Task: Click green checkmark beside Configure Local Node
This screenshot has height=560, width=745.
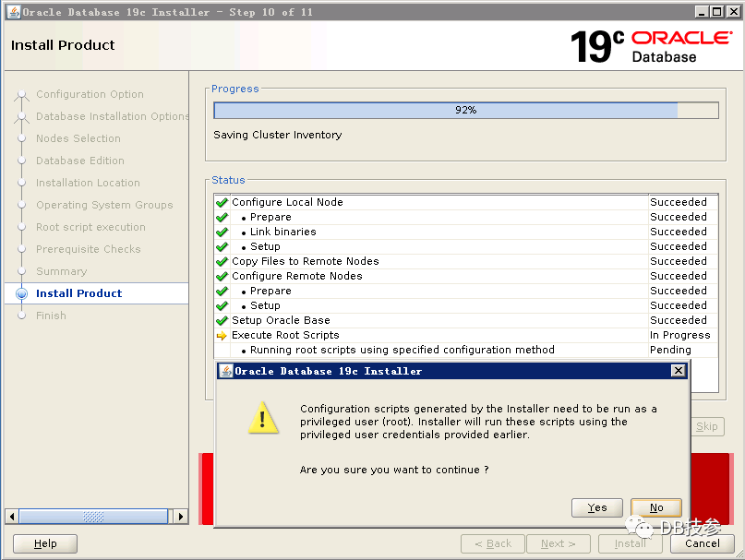Action: (222, 202)
